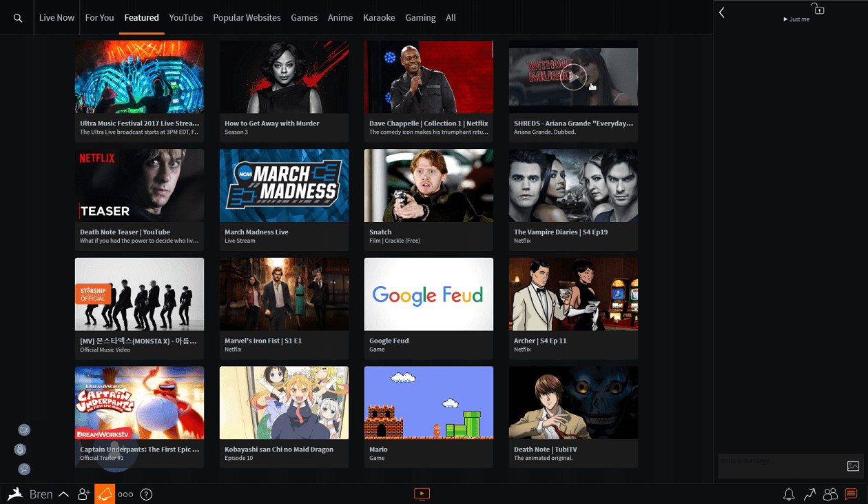868x504 pixels.
Task: Open the Google Feud game thumbnail
Action: [x=428, y=294]
